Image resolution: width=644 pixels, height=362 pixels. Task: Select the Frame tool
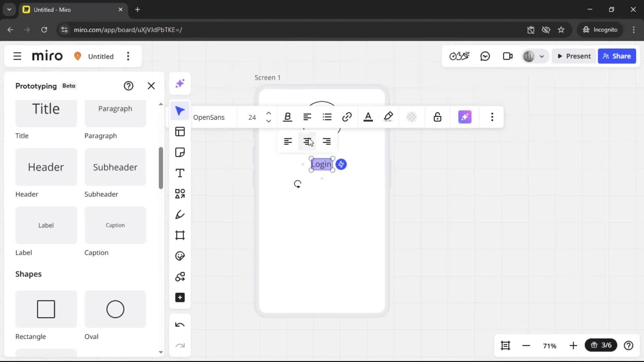pos(180,235)
